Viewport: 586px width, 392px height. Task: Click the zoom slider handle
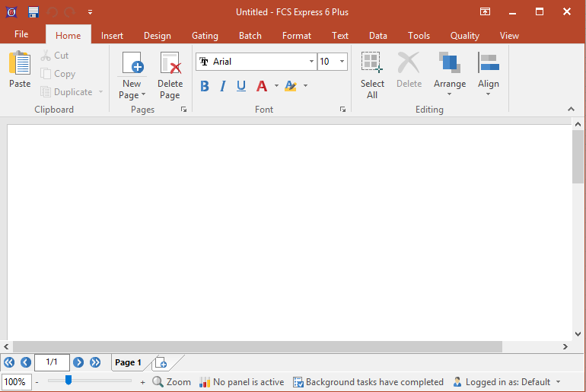tap(68, 381)
